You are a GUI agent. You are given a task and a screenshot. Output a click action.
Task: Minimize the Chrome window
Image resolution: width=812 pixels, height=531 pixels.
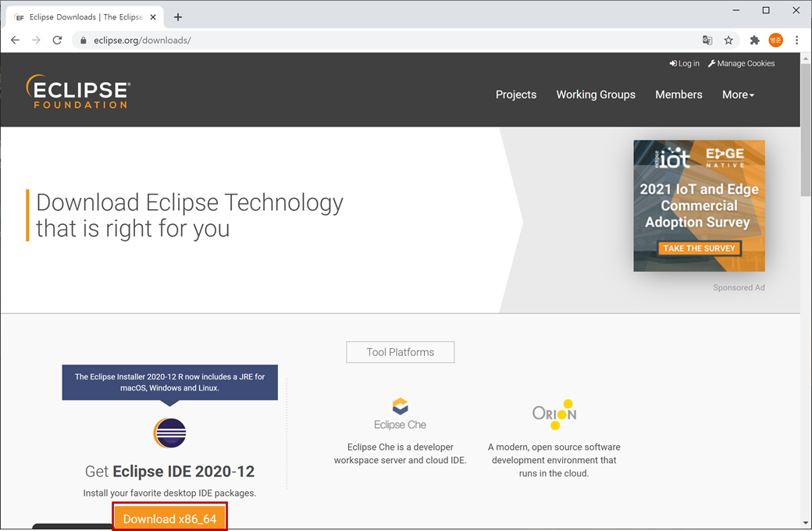pos(735,10)
